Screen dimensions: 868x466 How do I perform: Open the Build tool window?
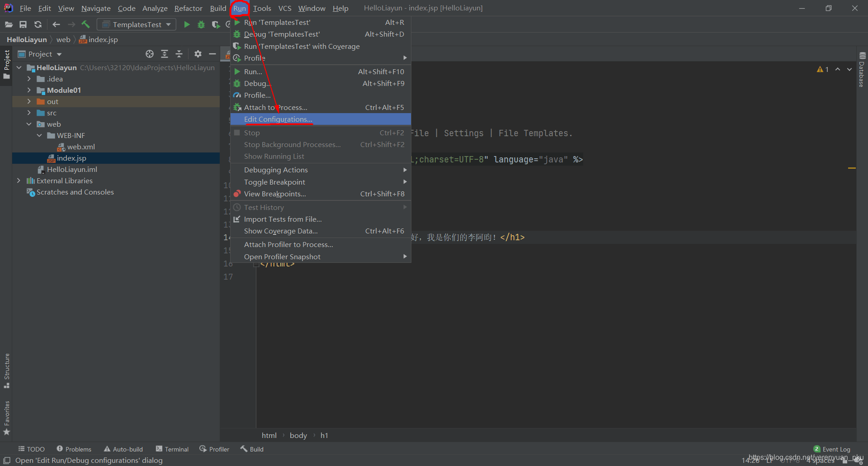tap(252, 449)
